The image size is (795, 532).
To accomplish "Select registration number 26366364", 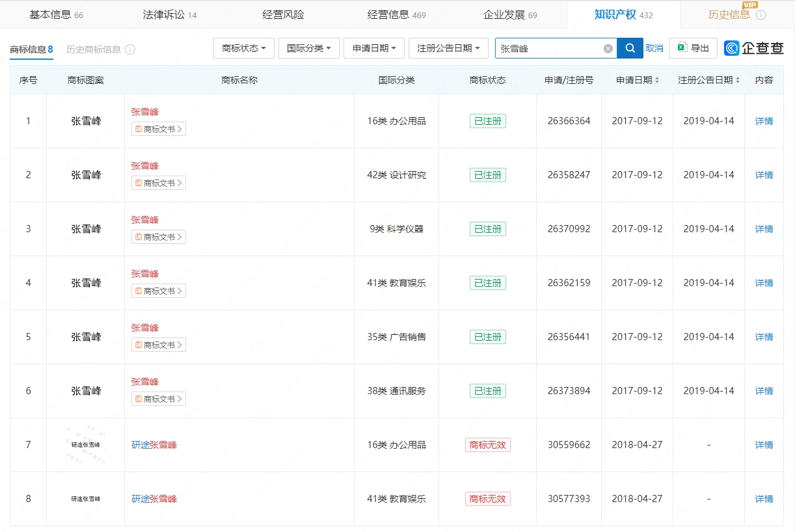I will point(569,121).
